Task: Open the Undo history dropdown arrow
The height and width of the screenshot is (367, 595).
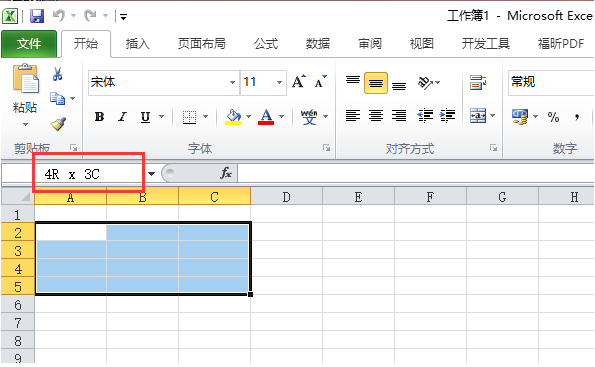Action: pyautogui.click(x=74, y=16)
